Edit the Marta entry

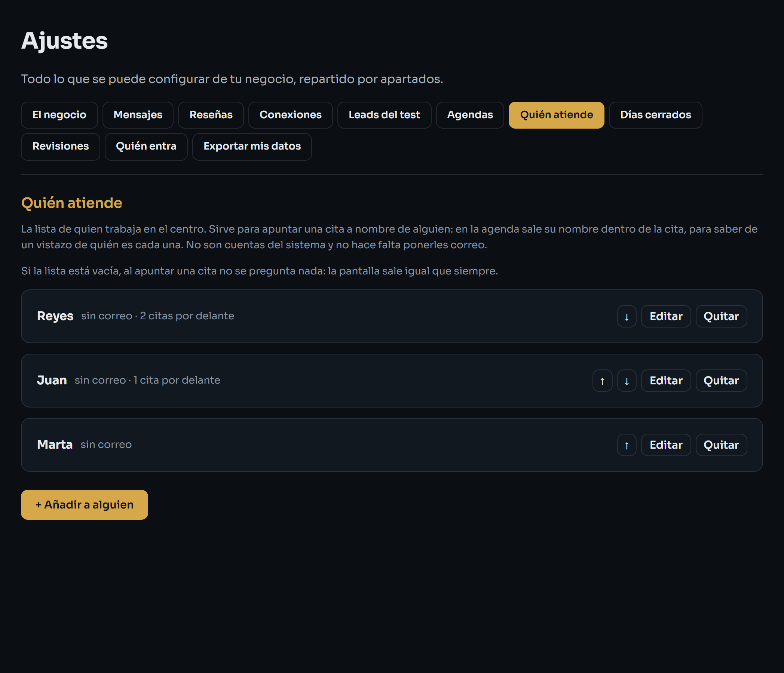[x=666, y=445]
